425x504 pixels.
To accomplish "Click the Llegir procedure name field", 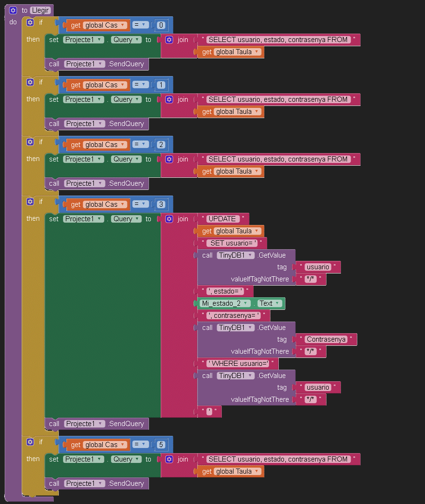I will (x=40, y=10).
